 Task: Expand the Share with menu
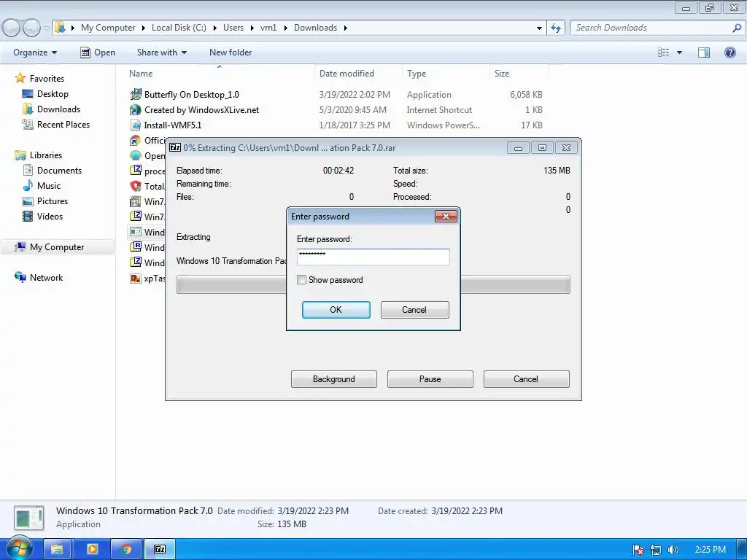[161, 52]
